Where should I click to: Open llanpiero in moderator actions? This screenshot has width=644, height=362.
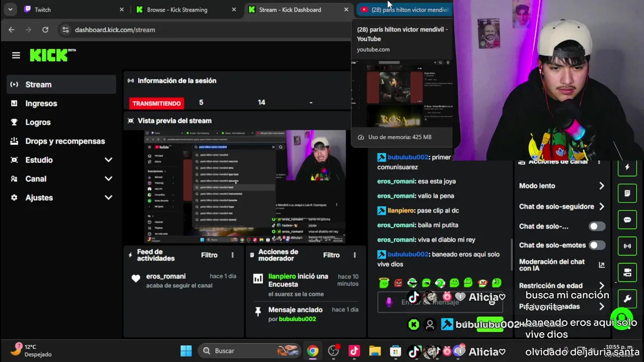click(282, 277)
